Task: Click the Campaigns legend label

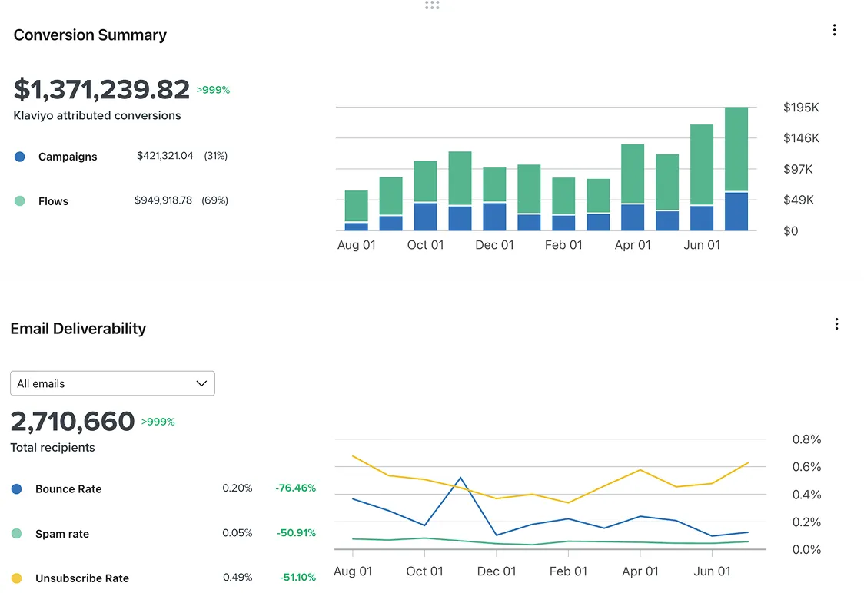Action: pyautogui.click(x=68, y=157)
